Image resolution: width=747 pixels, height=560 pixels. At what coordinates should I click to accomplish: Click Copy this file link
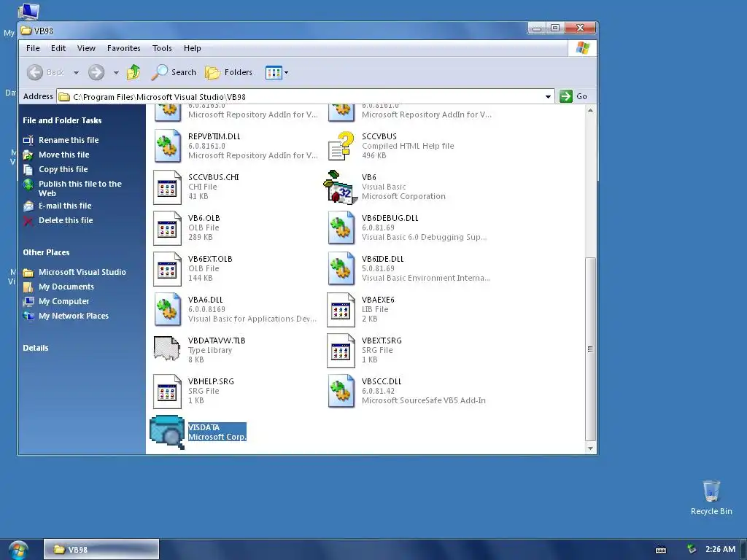click(x=63, y=169)
